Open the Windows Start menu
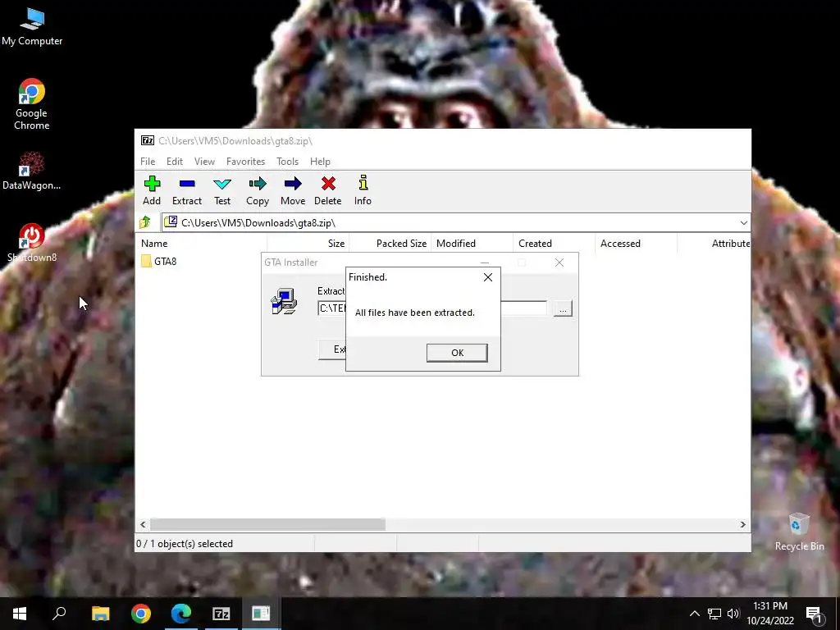This screenshot has height=630, width=840. point(20,614)
